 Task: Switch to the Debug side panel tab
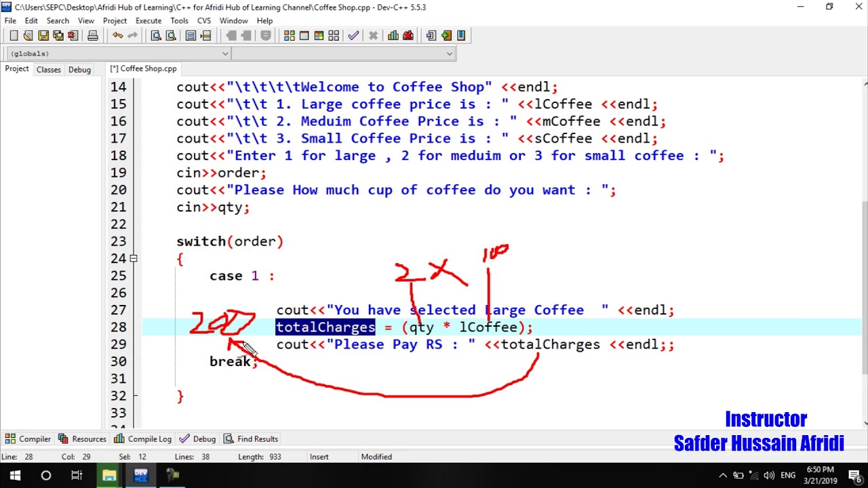click(x=79, y=70)
